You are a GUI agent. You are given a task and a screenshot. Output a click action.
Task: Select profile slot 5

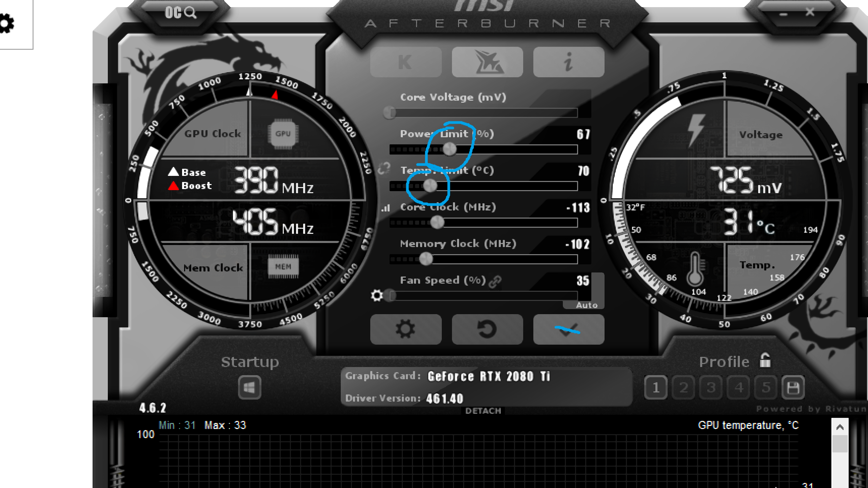click(x=766, y=388)
